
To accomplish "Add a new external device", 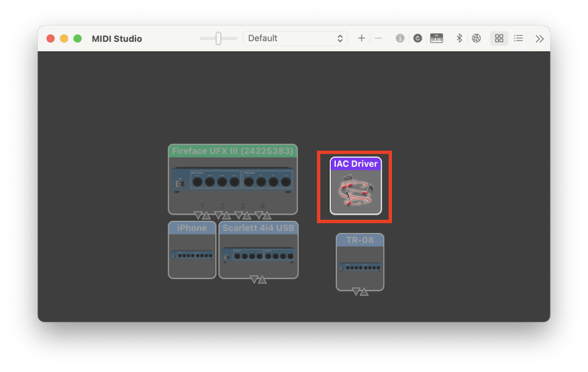I will (x=361, y=39).
